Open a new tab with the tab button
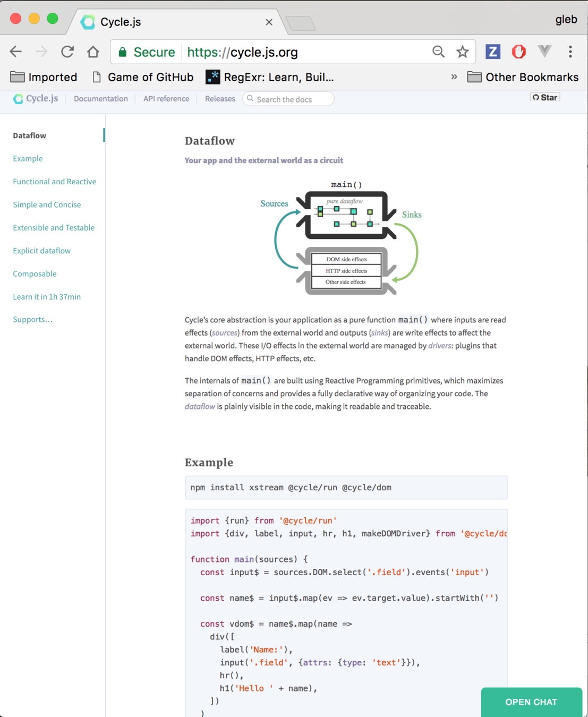This screenshot has width=588, height=717. click(301, 23)
